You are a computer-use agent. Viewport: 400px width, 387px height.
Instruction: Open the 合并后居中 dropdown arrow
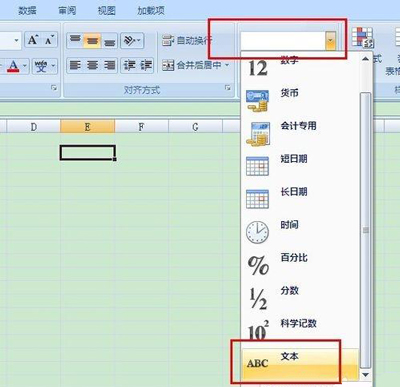(x=227, y=65)
